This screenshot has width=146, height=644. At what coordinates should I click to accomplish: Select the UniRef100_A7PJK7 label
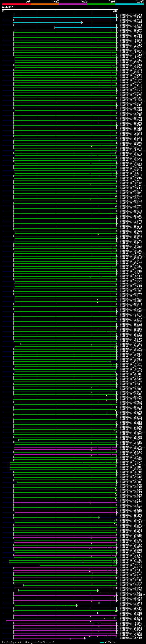pos(131,45)
